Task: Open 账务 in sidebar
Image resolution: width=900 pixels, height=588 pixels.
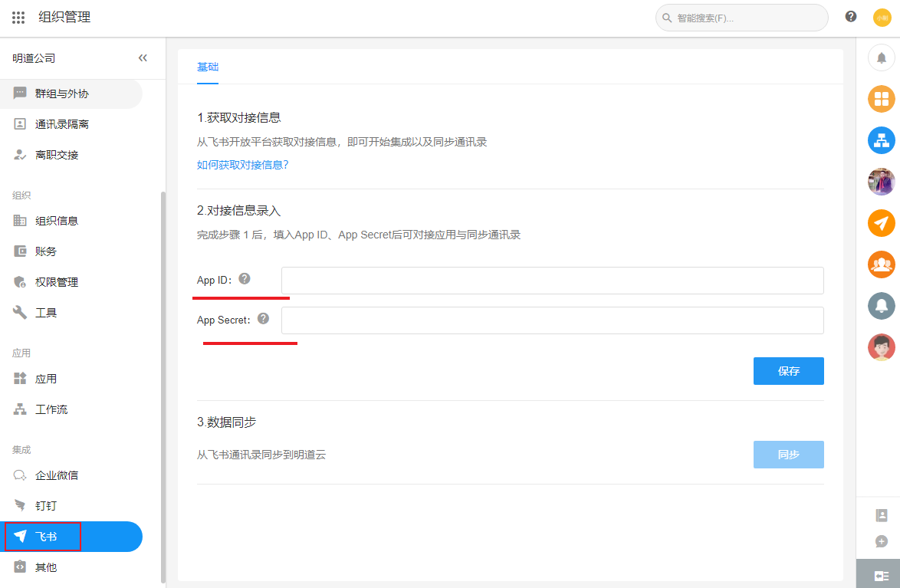Action: 71,251
